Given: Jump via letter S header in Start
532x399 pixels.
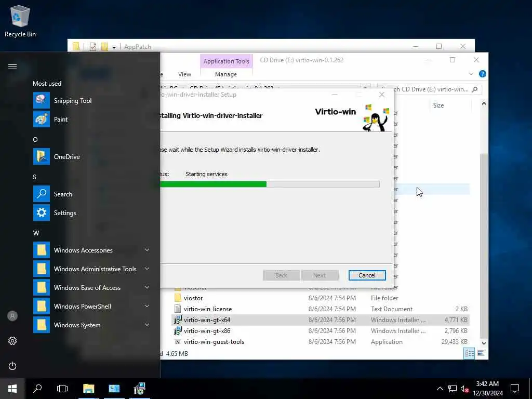Looking at the screenshot, I should (35, 177).
